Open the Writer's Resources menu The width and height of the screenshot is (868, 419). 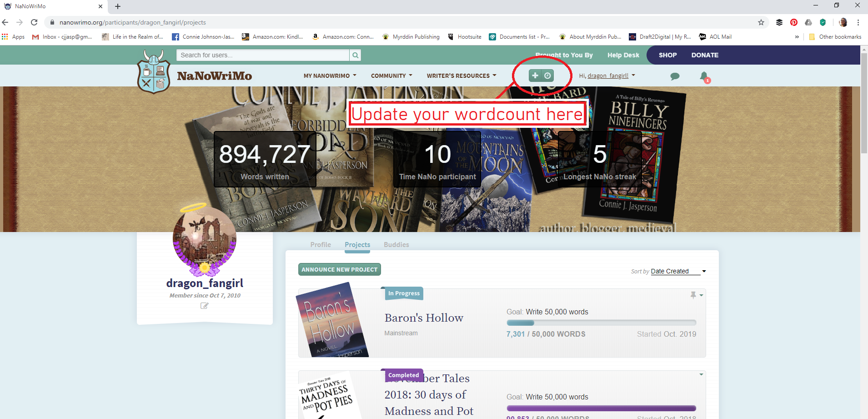coord(461,76)
